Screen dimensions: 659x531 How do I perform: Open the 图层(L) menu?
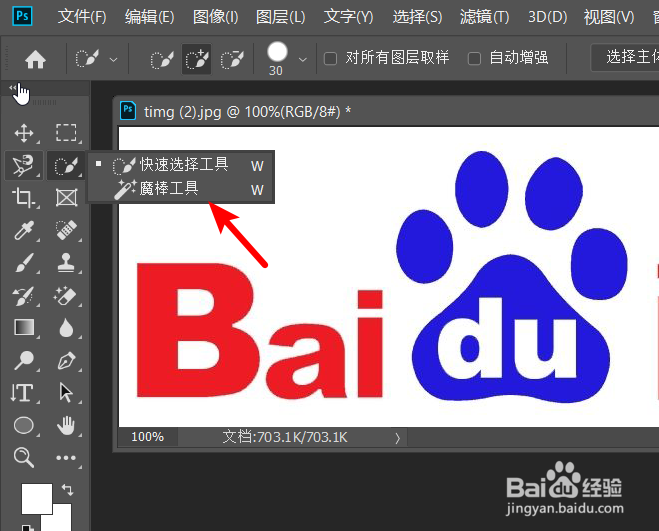coord(280,17)
